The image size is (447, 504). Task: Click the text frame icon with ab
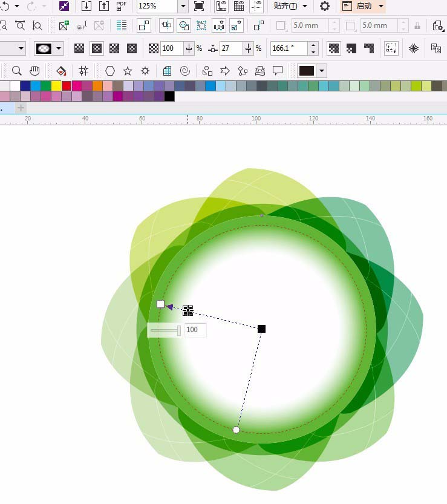pos(82,25)
